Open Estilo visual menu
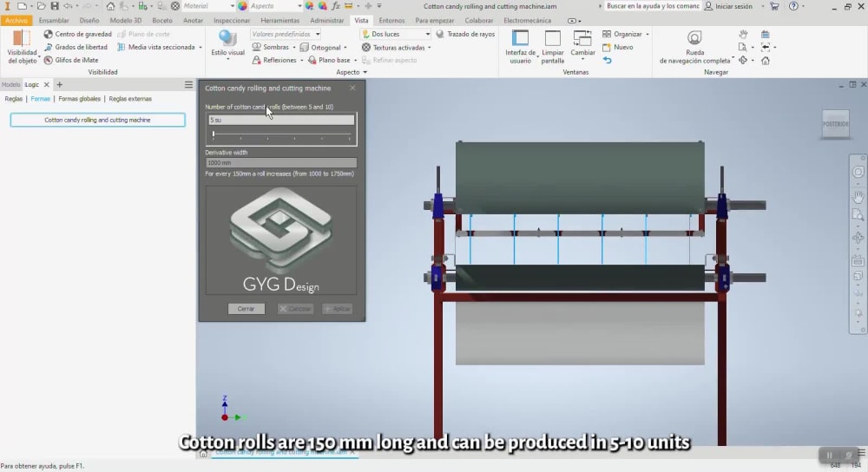This screenshot has height=472, width=868. (227, 44)
